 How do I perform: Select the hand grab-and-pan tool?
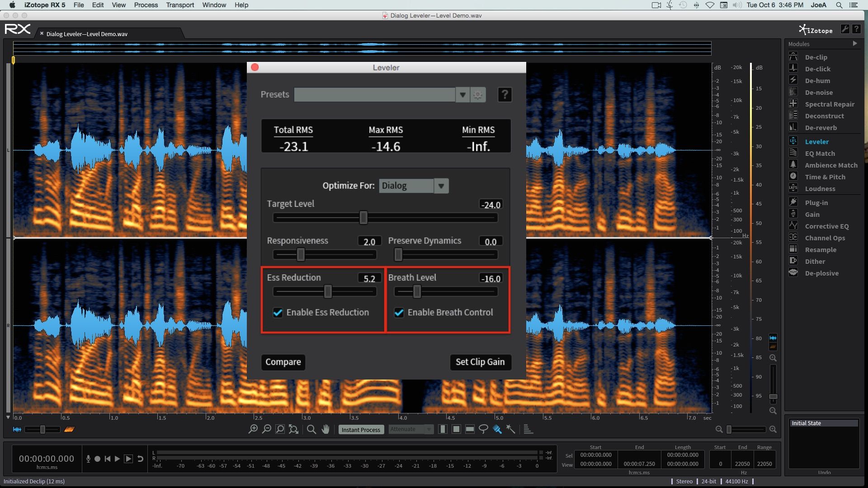click(325, 429)
